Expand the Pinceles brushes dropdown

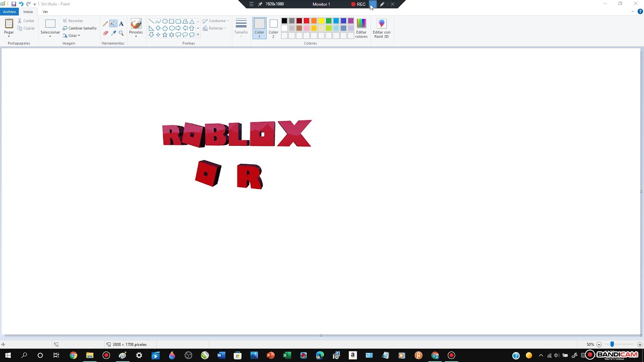(136, 36)
